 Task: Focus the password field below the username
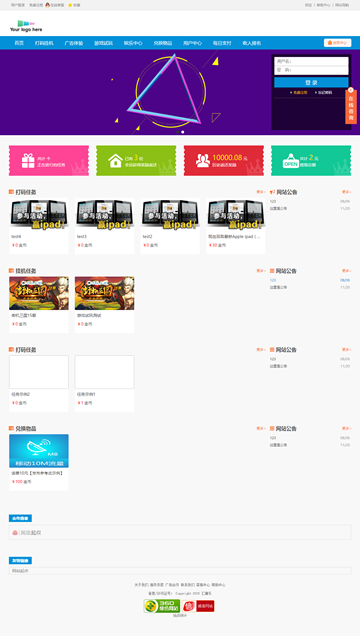311,70
